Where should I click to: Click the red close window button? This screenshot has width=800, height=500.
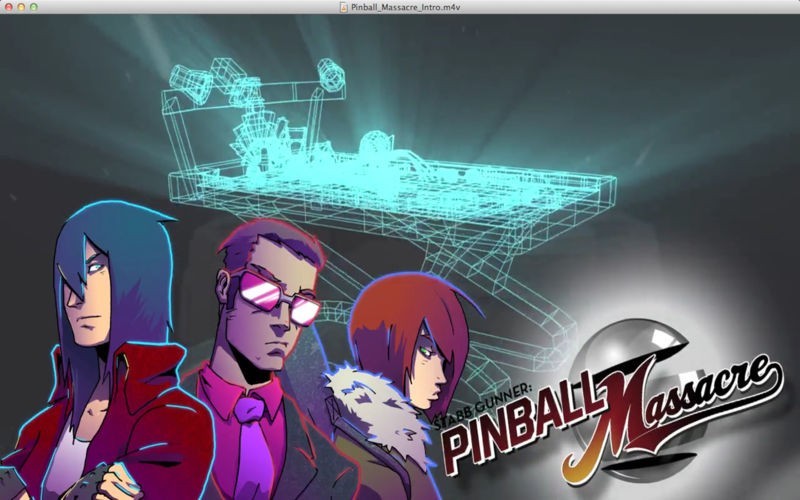click(x=7, y=7)
